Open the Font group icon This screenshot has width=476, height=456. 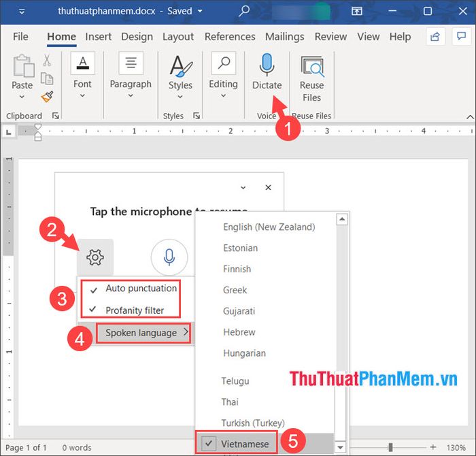82,63
